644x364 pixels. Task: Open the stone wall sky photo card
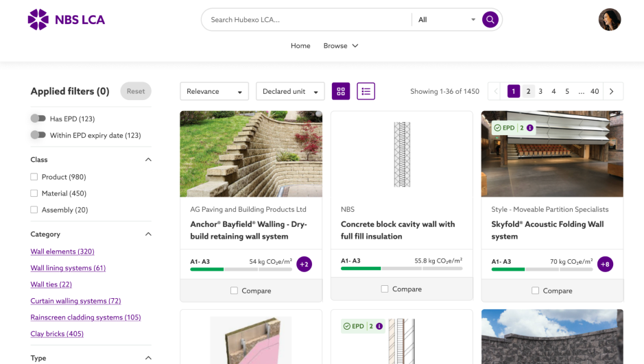pyautogui.click(x=552, y=337)
